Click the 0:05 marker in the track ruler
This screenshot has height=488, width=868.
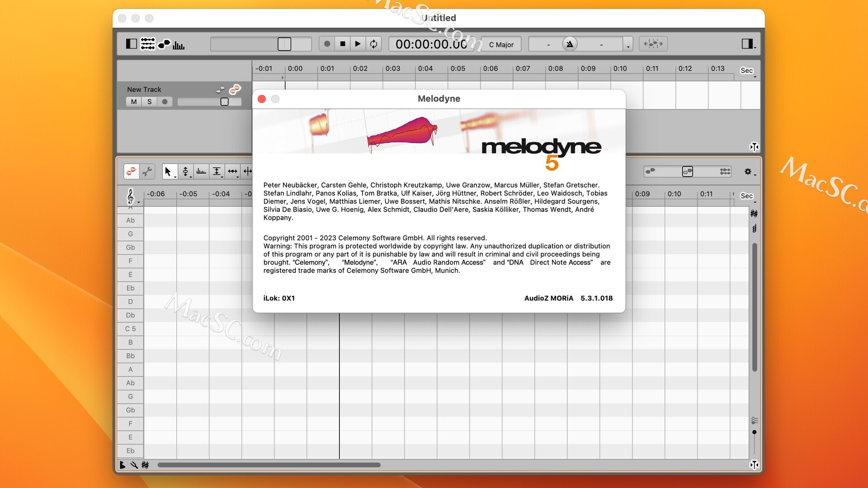click(458, 69)
